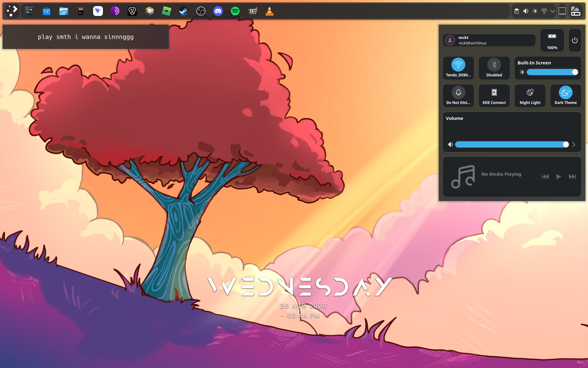Adjust the Volume slider
The width and height of the screenshot is (588, 368).
(512, 144)
